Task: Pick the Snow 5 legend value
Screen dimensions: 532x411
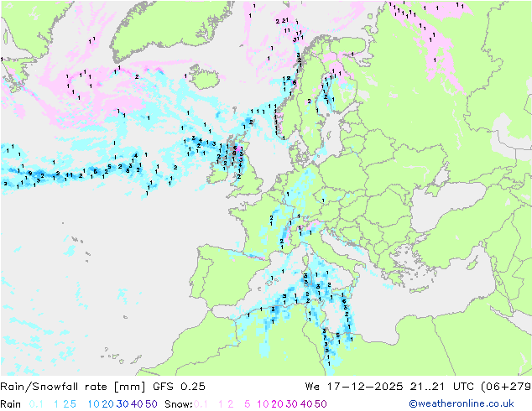Action: click(248, 404)
